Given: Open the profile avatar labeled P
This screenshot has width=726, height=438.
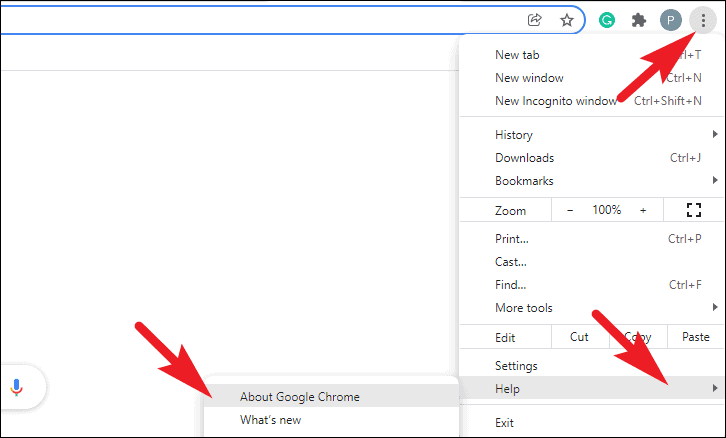Looking at the screenshot, I should pos(670,20).
